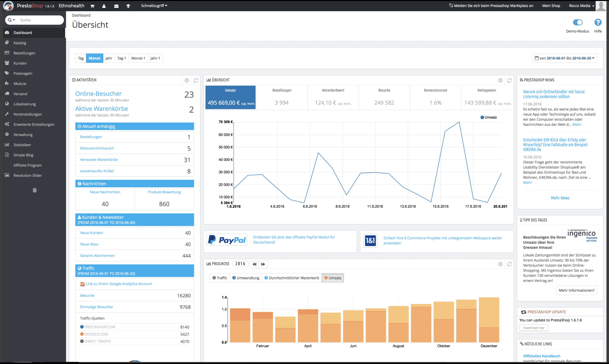Toggle Durchschnittlicher Warenkorb in Prognose legend
This screenshot has width=609, height=364.
[x=292, y=278]
